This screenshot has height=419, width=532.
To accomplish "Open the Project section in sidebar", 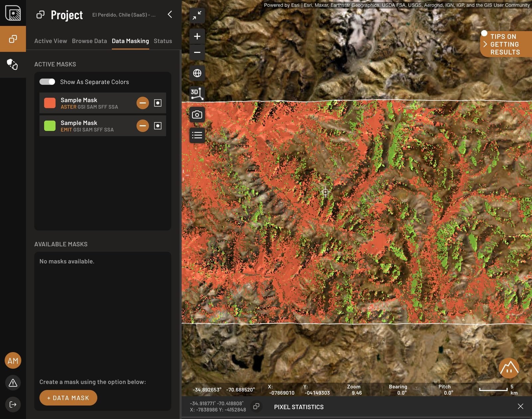I will click(13, 39).
